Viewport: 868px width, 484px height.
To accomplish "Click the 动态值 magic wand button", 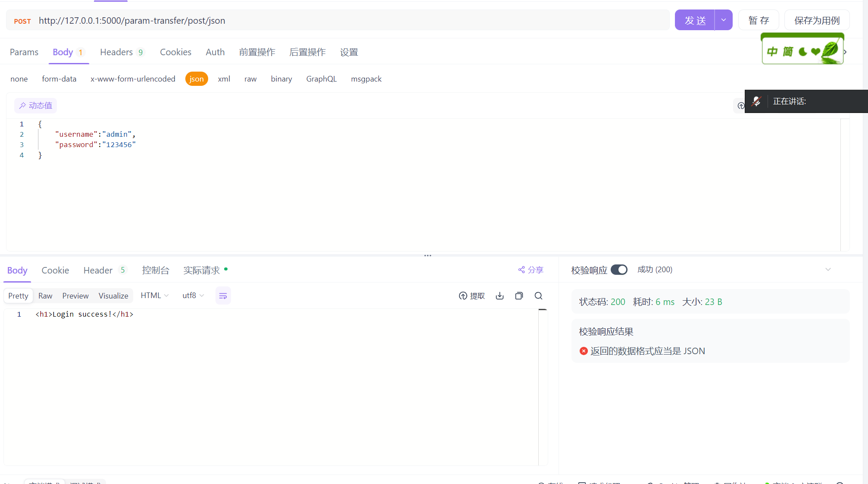I will click(x=36, y=106).
